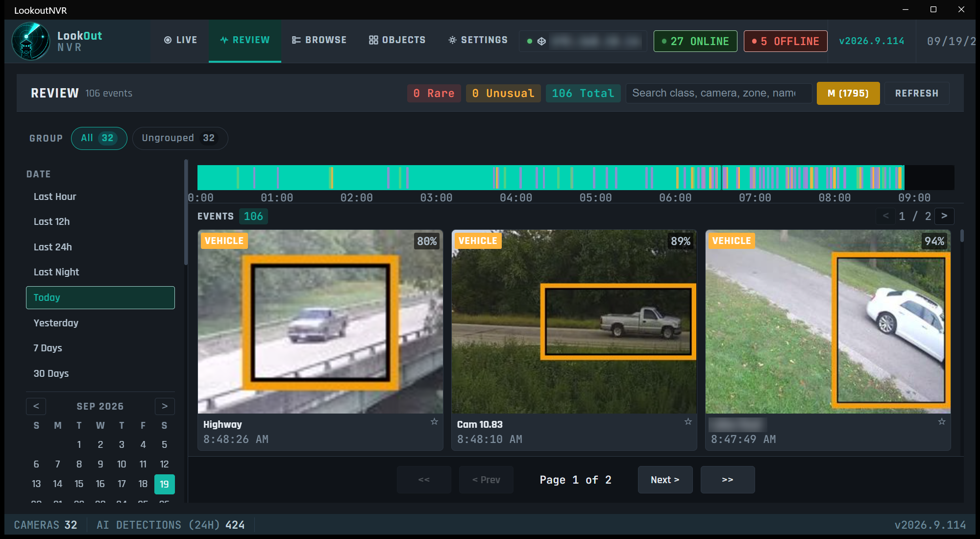The width and height of the screenshot is (980, 539).
Task: Select 7 Days date filter
Action: coord(100,348)
